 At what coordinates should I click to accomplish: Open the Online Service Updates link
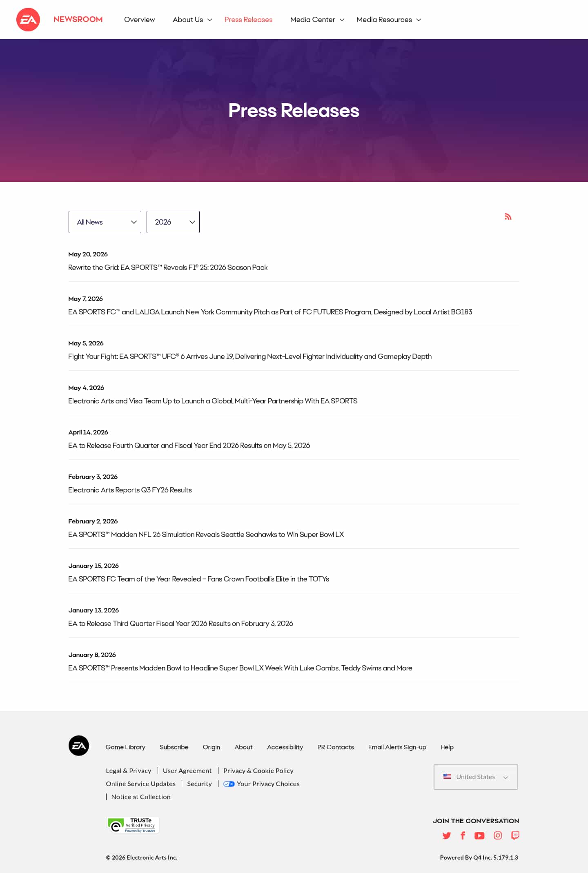coord(141,784)
